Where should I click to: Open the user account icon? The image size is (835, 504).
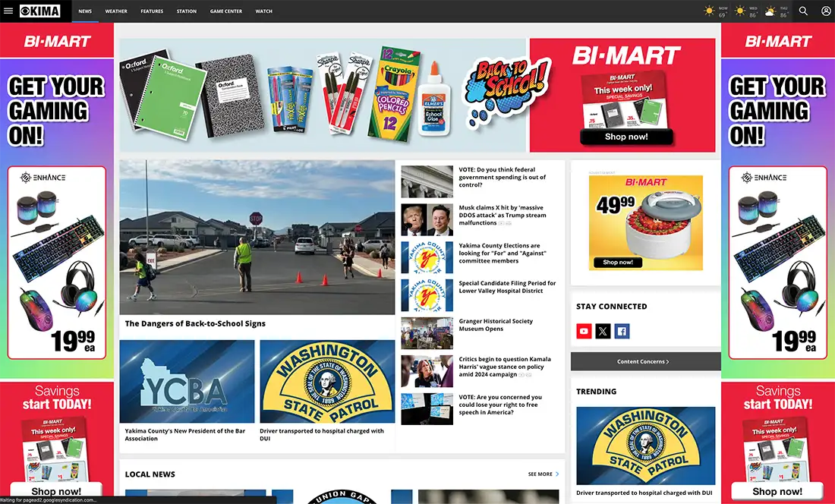[x=826, y=11]
